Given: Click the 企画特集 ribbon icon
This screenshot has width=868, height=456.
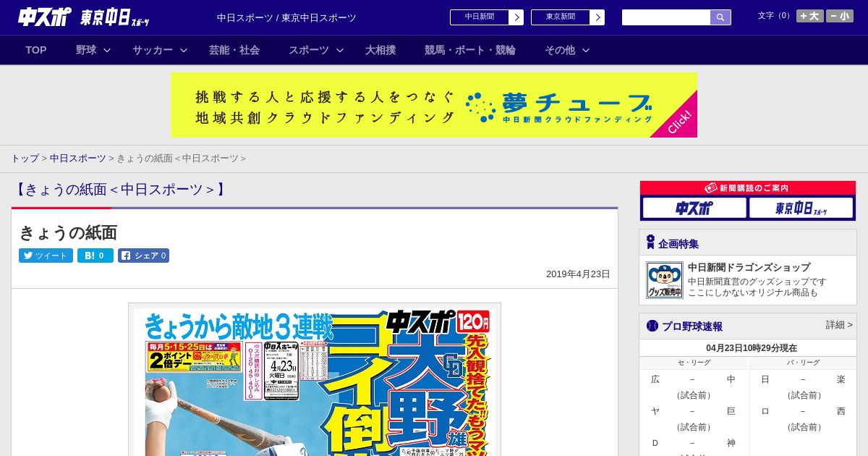Looking at the screenshot, I should pyautogui.click(x=650, y=242).
